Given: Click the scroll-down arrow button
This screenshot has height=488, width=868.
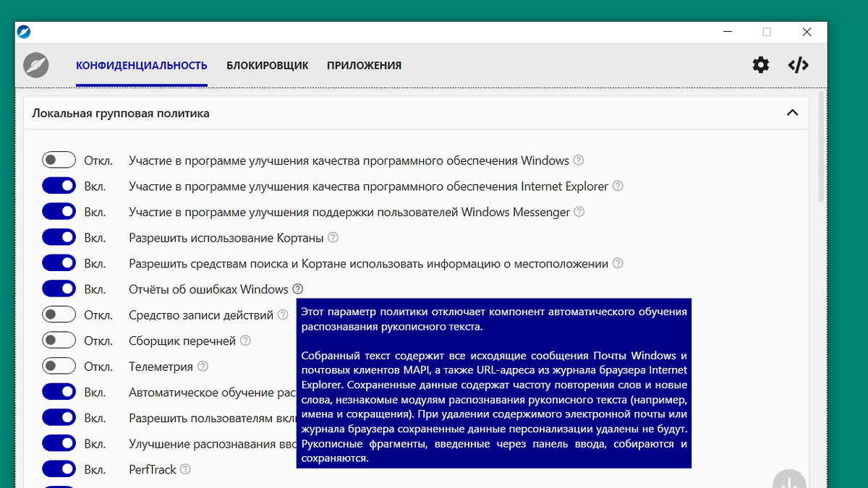Looking at the screenshot, I should (788, 480).
